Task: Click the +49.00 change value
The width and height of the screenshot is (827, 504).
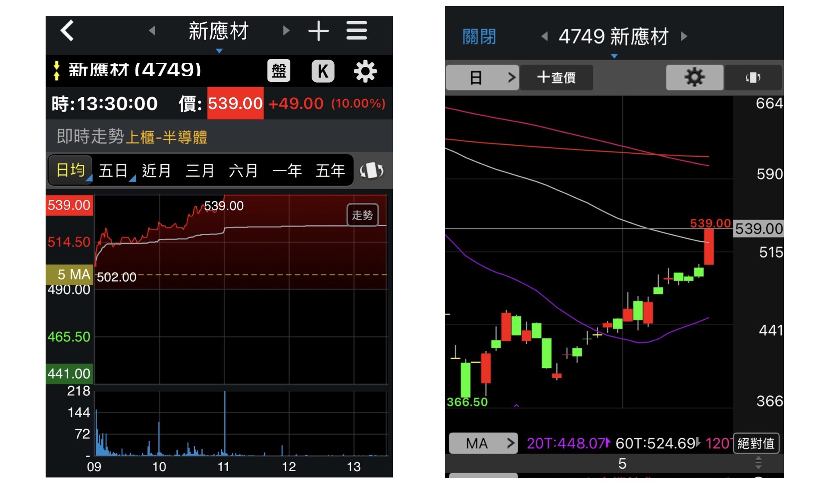Action: [x=296, y=103]
